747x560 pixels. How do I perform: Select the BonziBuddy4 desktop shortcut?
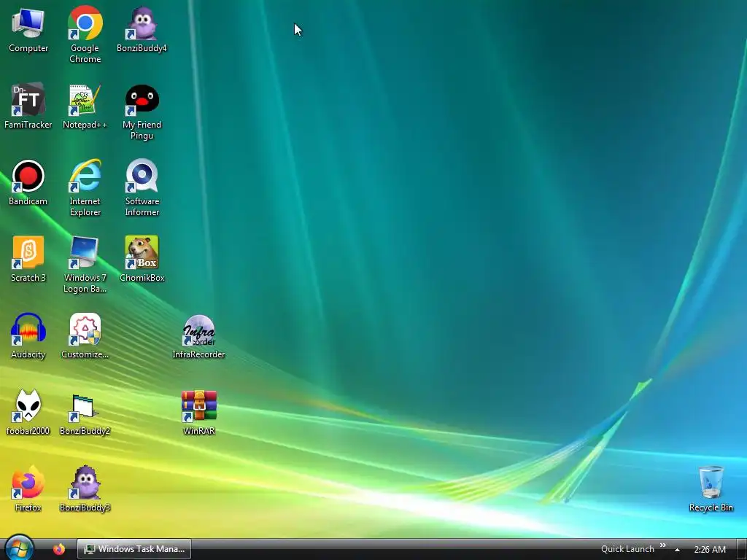coord(142,30)
